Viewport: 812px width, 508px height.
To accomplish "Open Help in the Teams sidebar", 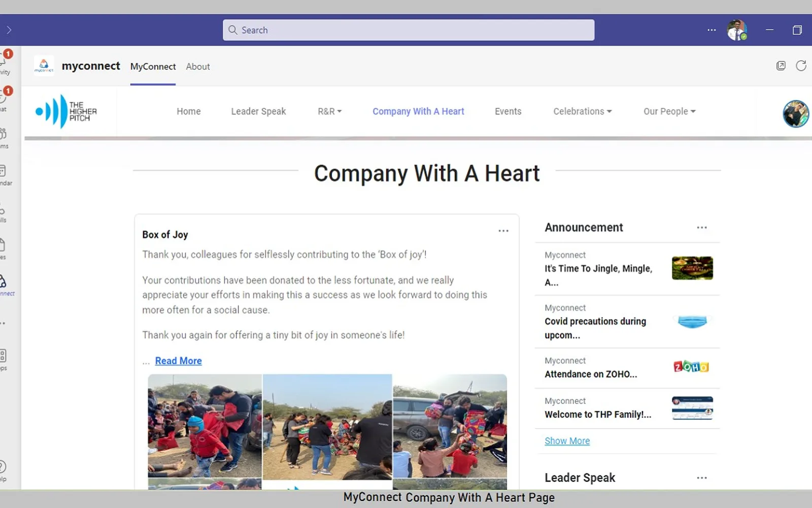I will (x=3, y=470).
